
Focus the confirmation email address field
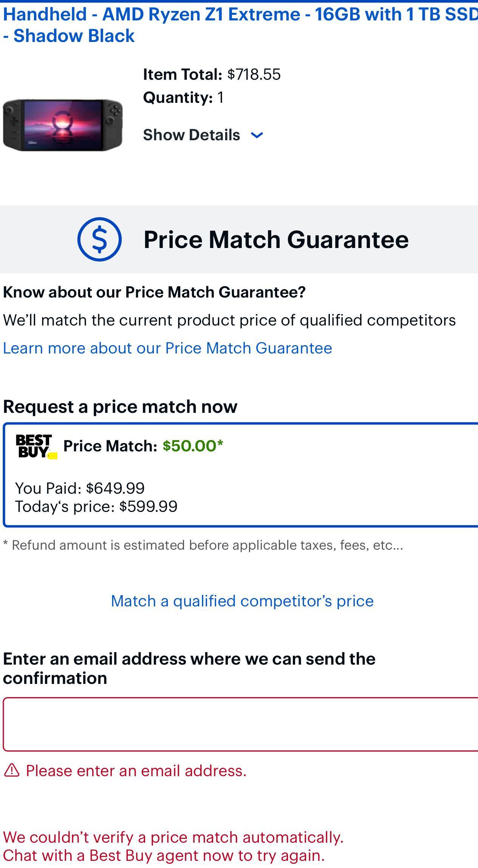(240, 724)
